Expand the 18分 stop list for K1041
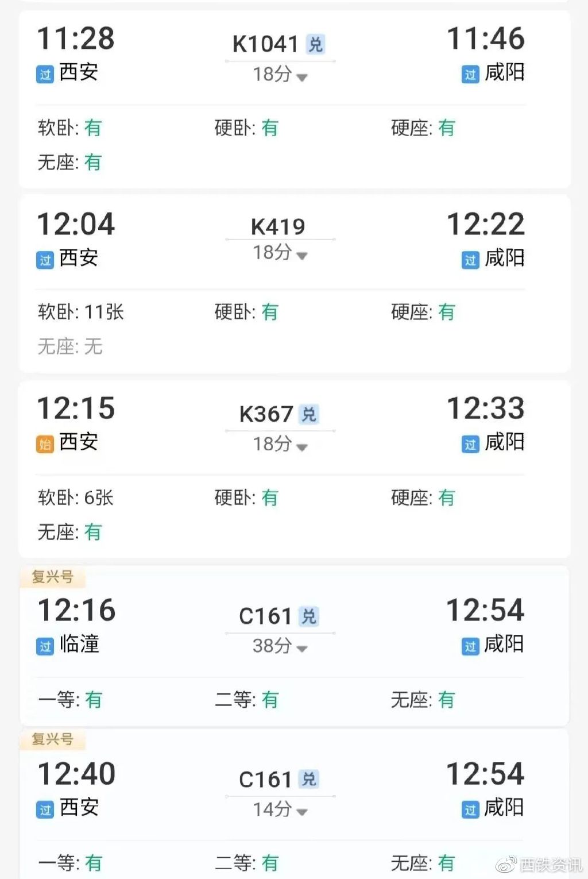The height and width of the screenshot is (879, 588). [280, 75]
